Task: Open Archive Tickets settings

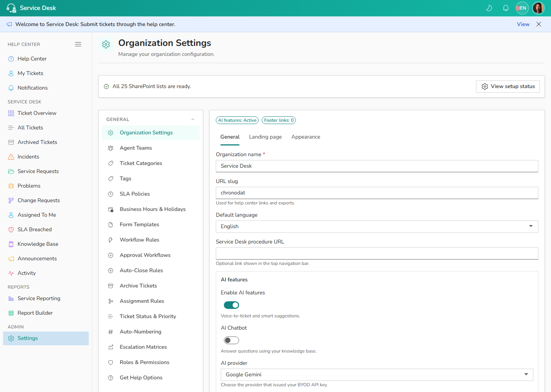Action: coord(151,286)
